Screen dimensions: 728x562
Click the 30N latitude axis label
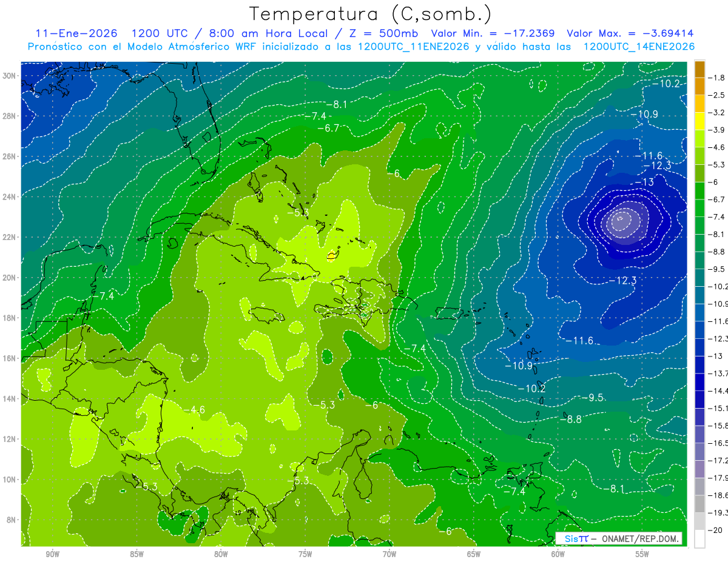[x=10, y=76]
